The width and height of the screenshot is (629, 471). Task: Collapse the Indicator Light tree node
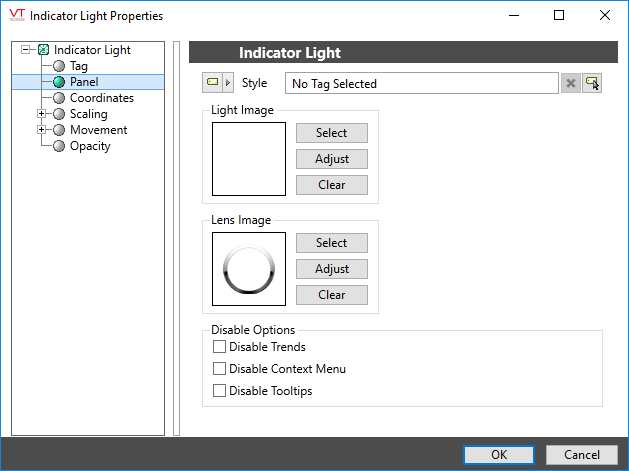(x=26, y=50)
